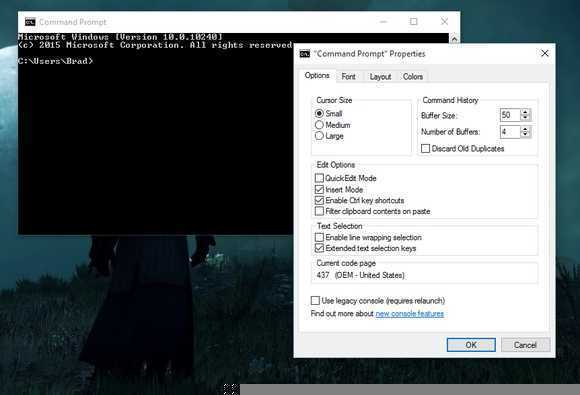Click the Command Prompt scrollbar up arrow
The width and height of the screenshot is (580, 395).
point(454,38)
